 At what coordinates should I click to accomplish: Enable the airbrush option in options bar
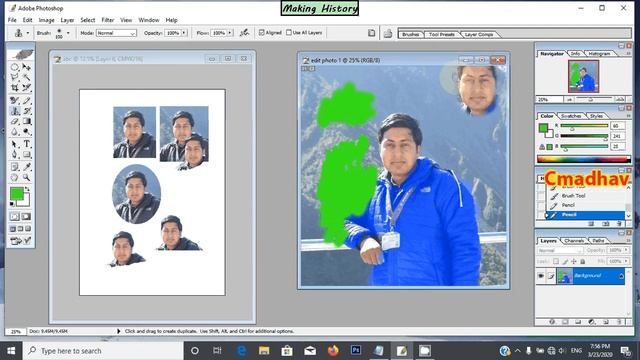[x=244, y=33]
